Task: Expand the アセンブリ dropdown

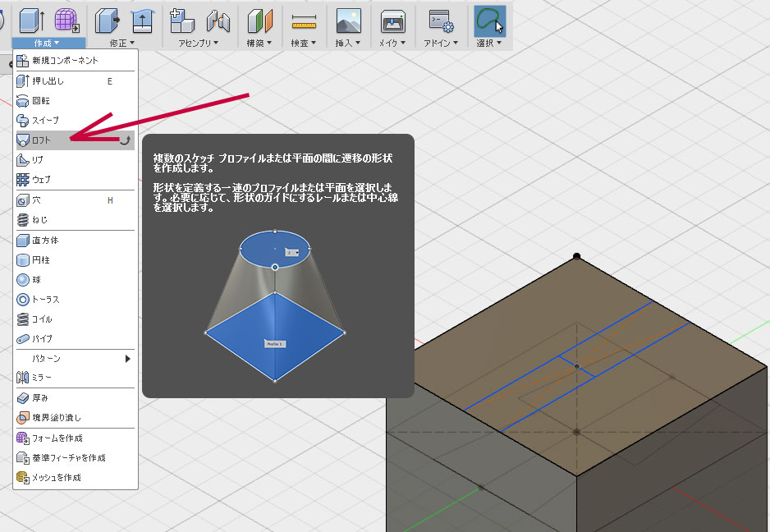Action: [x=198, y=43]
